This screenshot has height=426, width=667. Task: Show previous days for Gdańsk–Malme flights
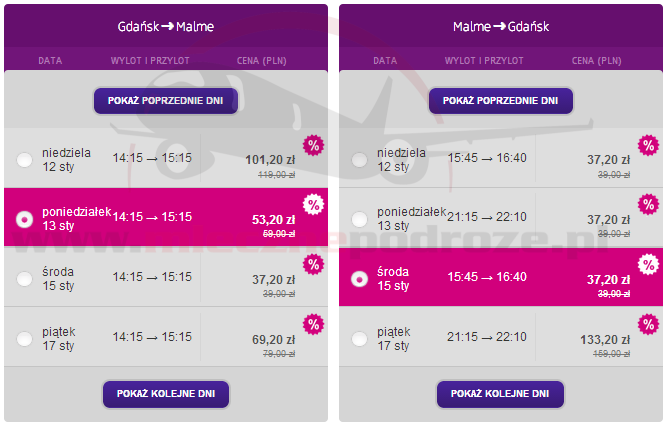coord(166,101)
